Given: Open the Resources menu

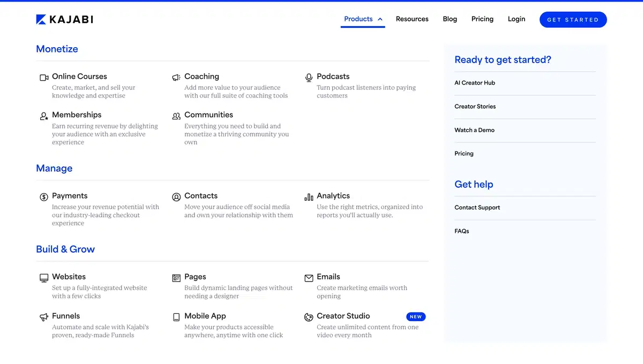Looking at the screenshot, I should [x=412, y=19].
